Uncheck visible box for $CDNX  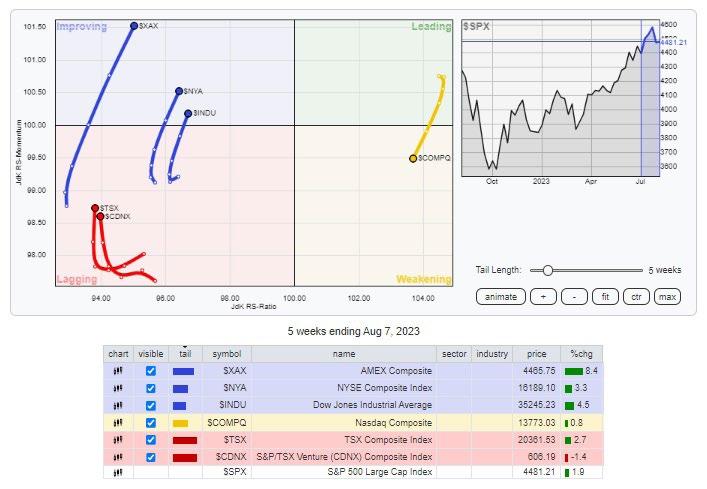pyautogui.click(x=151, y=457)
